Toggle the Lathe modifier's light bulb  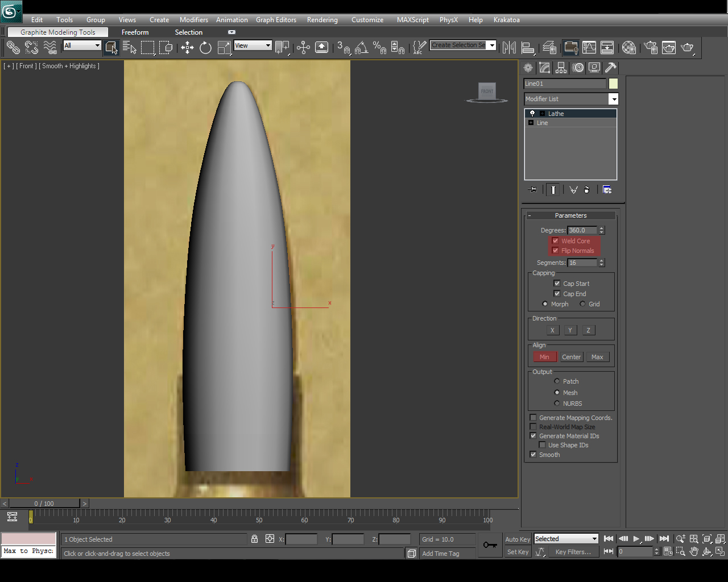coord(532,113)
